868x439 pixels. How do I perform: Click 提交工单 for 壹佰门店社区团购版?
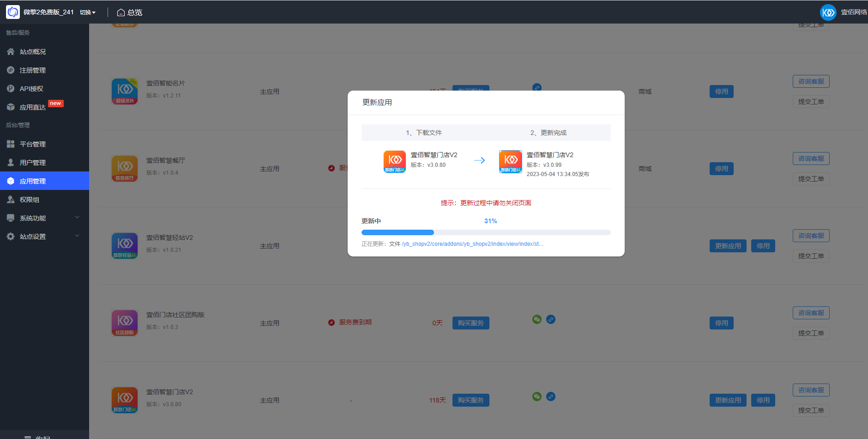point(811,333)
